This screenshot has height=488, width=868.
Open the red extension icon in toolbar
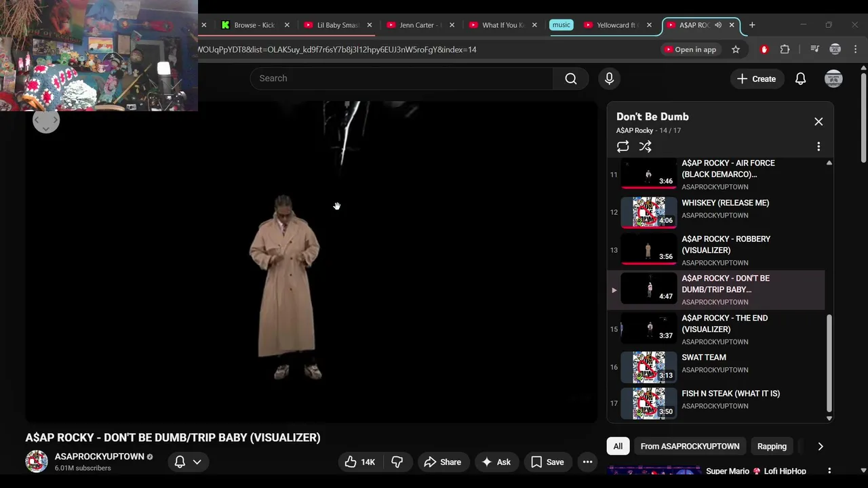point(764,49)
